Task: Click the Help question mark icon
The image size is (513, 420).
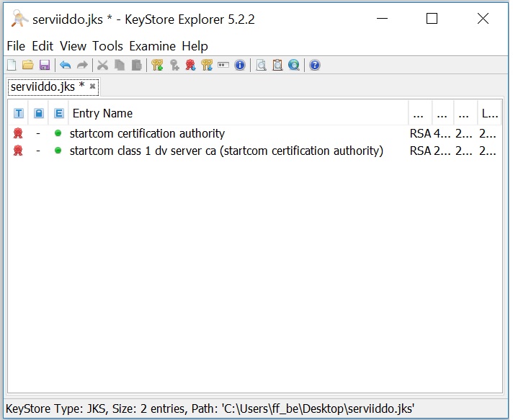Action: click(x=315, y=66)
